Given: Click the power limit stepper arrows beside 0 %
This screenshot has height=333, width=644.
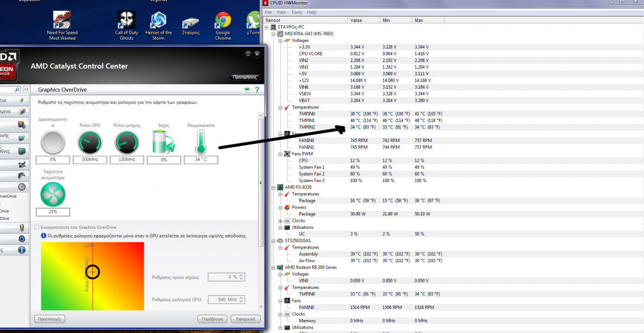Looking at the screenshot, I should click(241, 277).
